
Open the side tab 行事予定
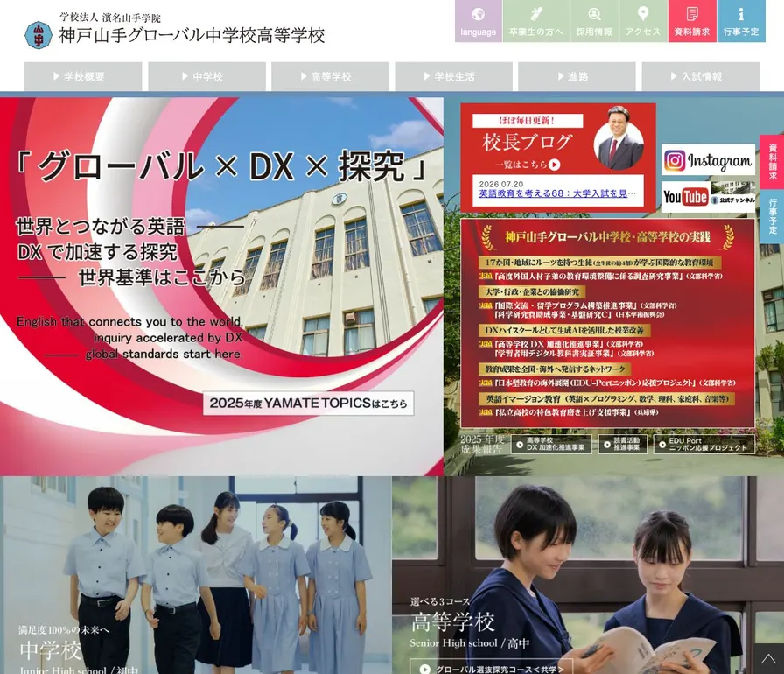click(772, 216)
